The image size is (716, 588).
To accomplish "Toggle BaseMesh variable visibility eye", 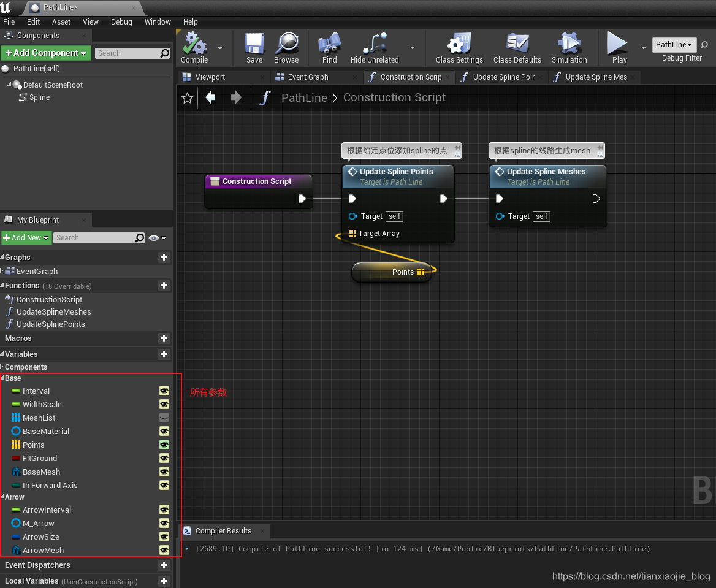I will [x=164, y=472].
